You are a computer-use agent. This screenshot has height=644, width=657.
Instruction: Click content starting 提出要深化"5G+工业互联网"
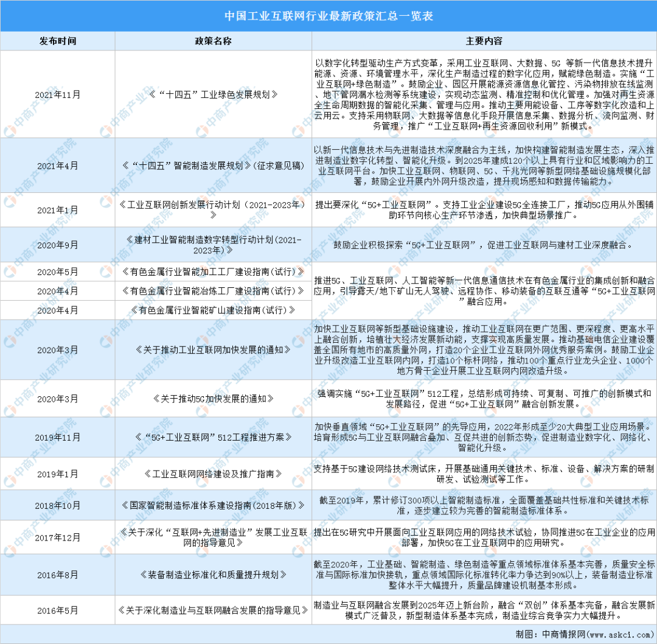(x=484, y=210)
